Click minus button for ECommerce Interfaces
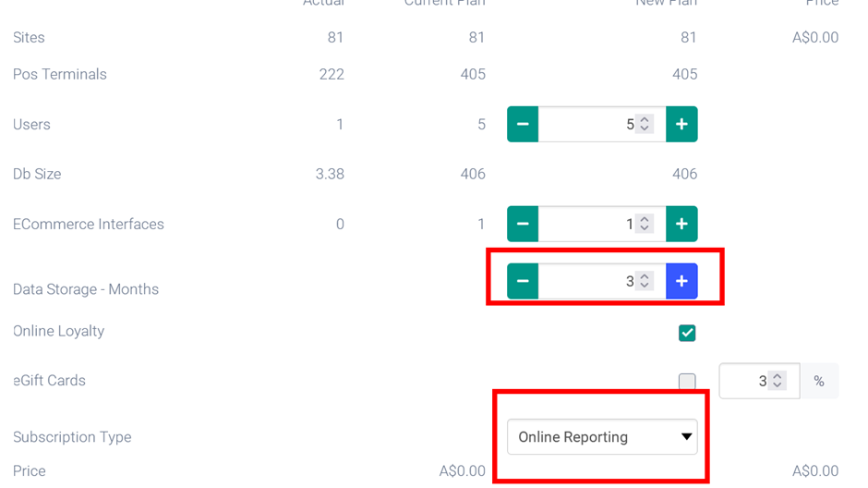The image size is (868, 488). 523,225
